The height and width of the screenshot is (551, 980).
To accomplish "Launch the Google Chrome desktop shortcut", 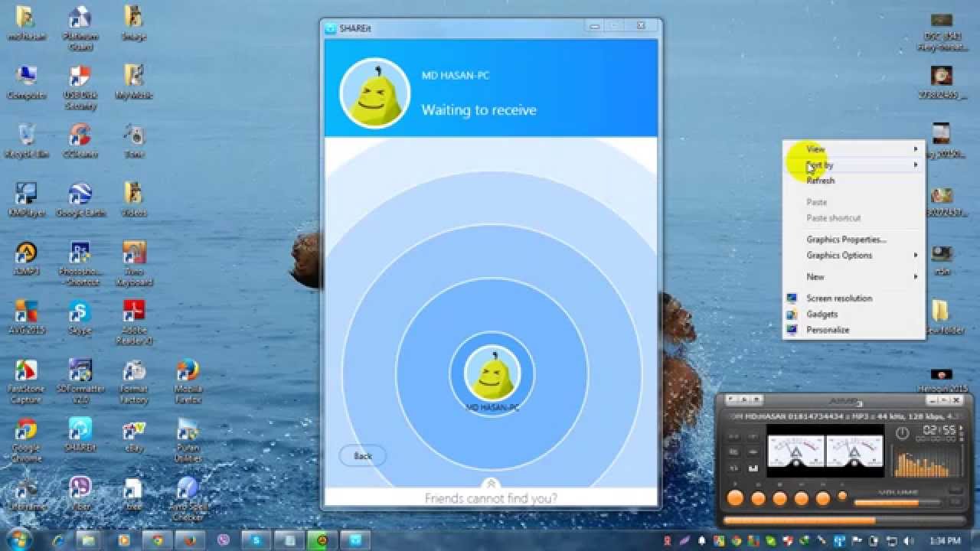I will (x=26, y=439).
